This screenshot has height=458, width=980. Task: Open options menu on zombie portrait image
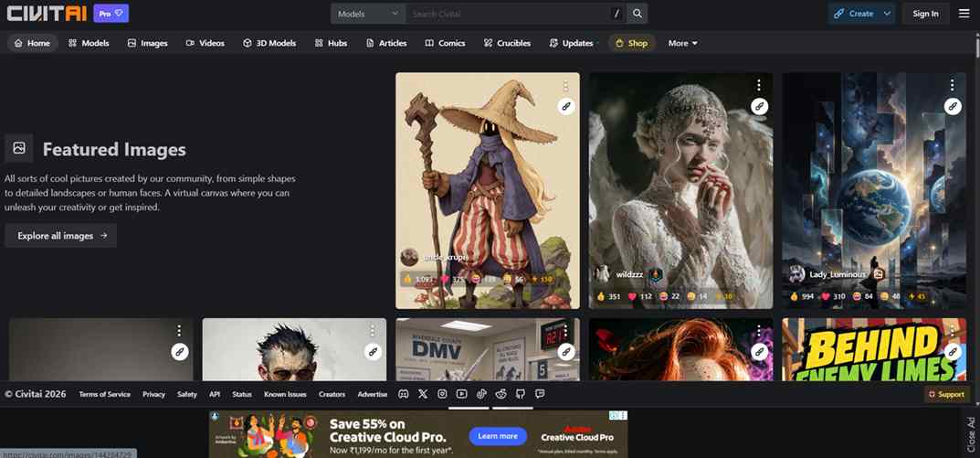[x=372, y=330]
